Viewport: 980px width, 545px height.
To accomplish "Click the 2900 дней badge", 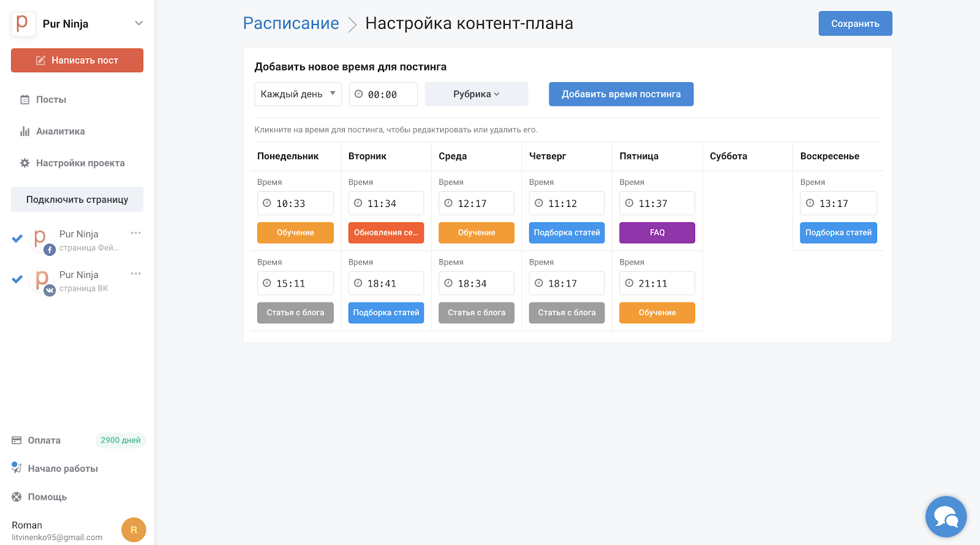I will coord(121,440).
